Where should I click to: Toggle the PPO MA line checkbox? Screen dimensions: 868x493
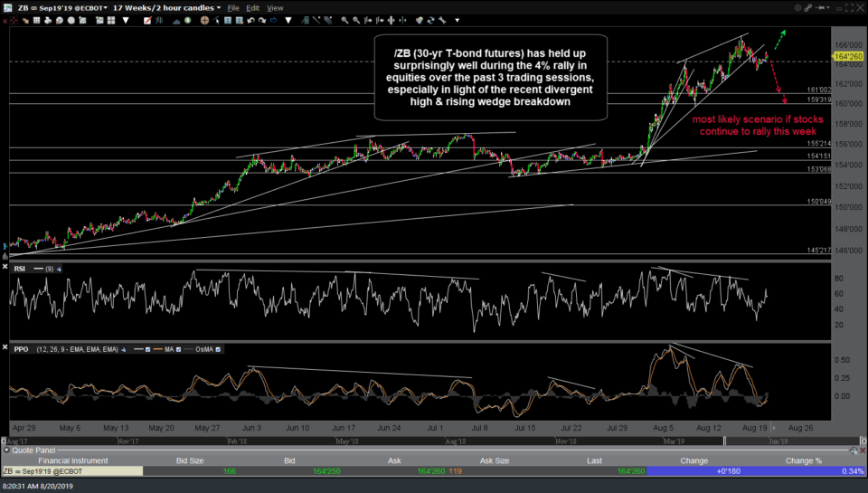[178, 349]
